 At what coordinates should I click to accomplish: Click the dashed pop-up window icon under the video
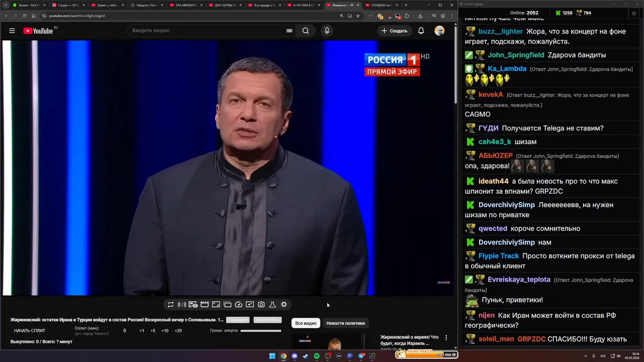tap(227, 305)
